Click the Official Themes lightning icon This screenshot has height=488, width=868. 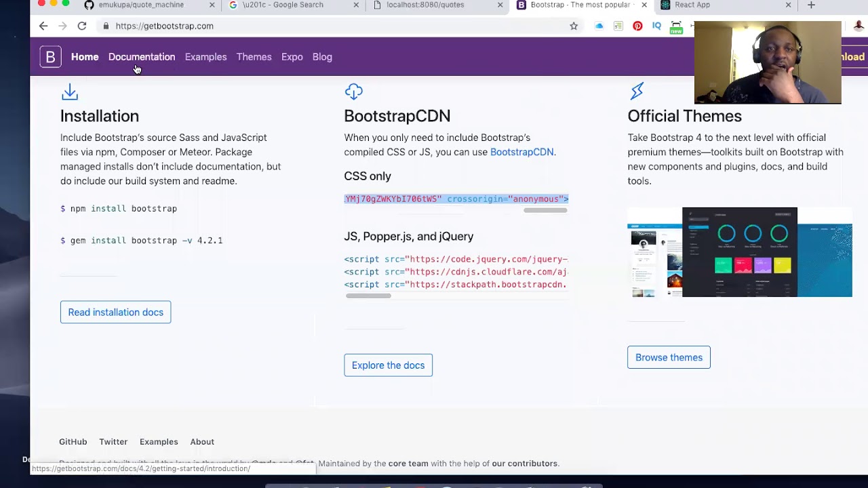click(x=637, y=91)
